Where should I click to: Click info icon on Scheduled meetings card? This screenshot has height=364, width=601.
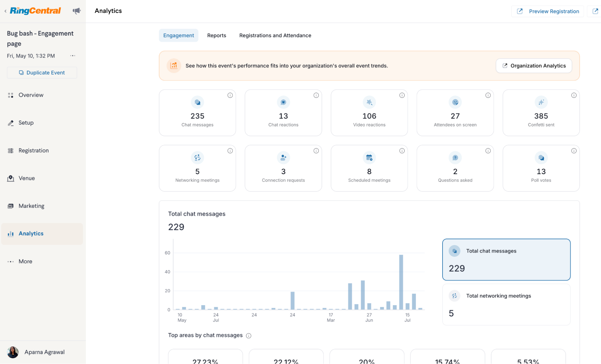click(x=402, y=151)
